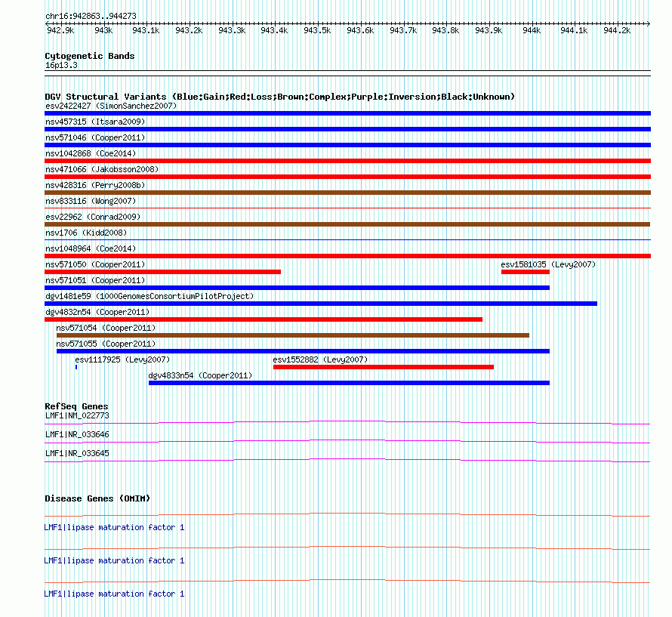Select the nsv571055 blue gain bar
The height and width of the screenshot is (617, 672).
click(x=303, y=351)
